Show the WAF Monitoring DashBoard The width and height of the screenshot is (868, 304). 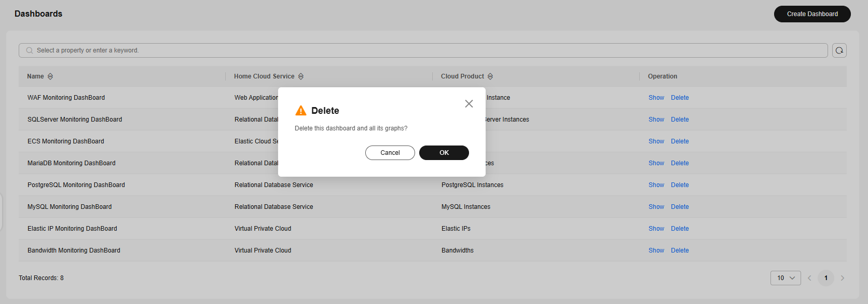(656, 98)
